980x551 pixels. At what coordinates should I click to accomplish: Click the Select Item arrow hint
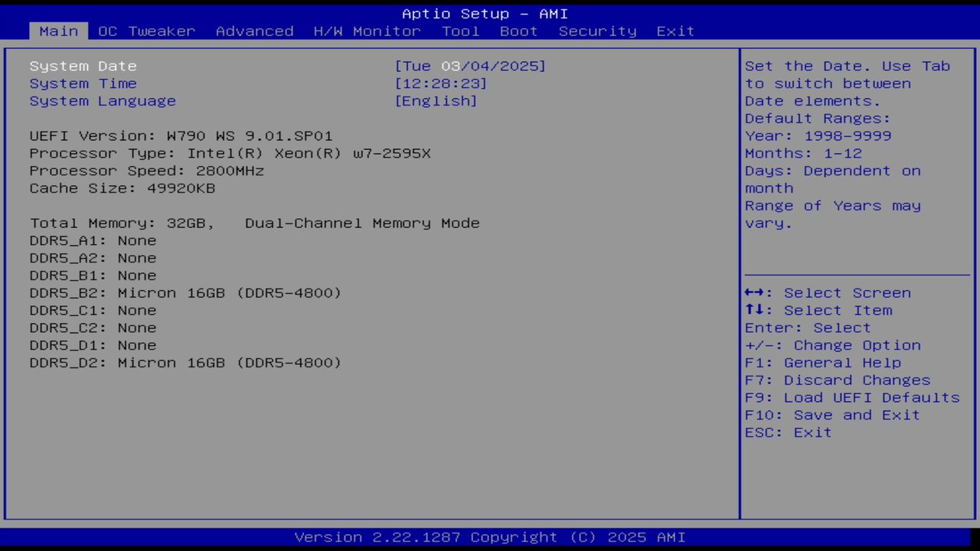818,311
